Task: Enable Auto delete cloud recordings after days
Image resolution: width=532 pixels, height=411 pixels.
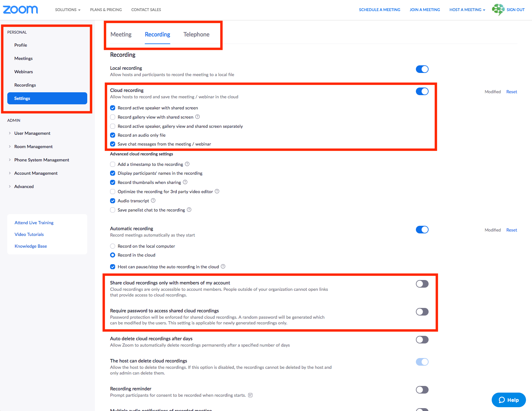Action: [x=422, y=340]
